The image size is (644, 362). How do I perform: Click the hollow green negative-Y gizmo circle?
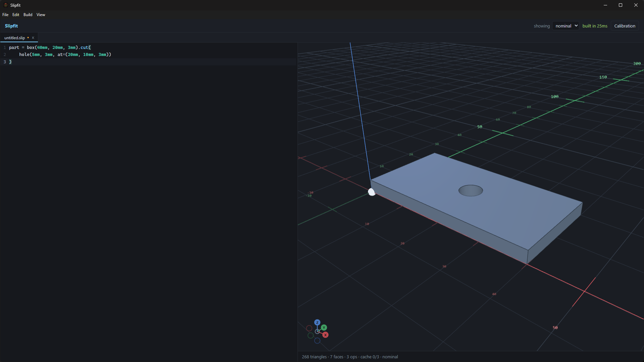(311, 336)
